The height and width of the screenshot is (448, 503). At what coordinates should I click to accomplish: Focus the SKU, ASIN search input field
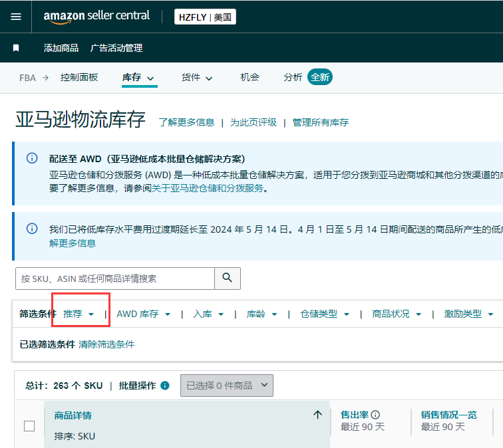point(115,279)
